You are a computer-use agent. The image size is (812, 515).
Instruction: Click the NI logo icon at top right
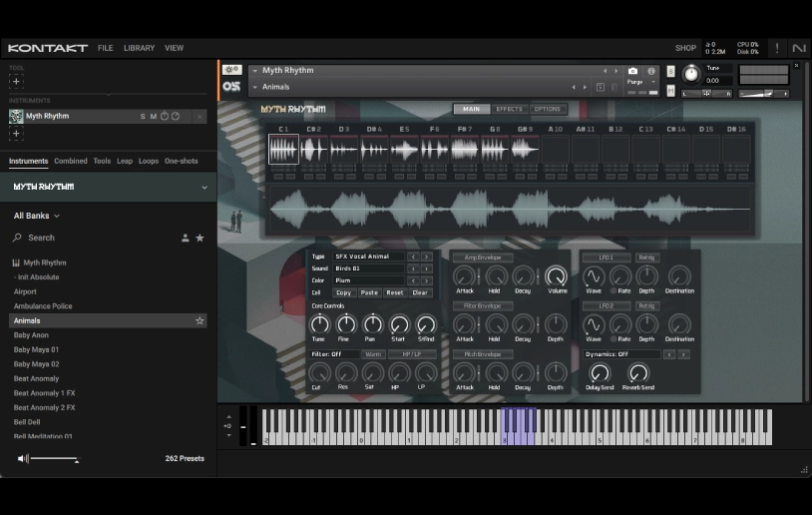click(x=799, y=48)
